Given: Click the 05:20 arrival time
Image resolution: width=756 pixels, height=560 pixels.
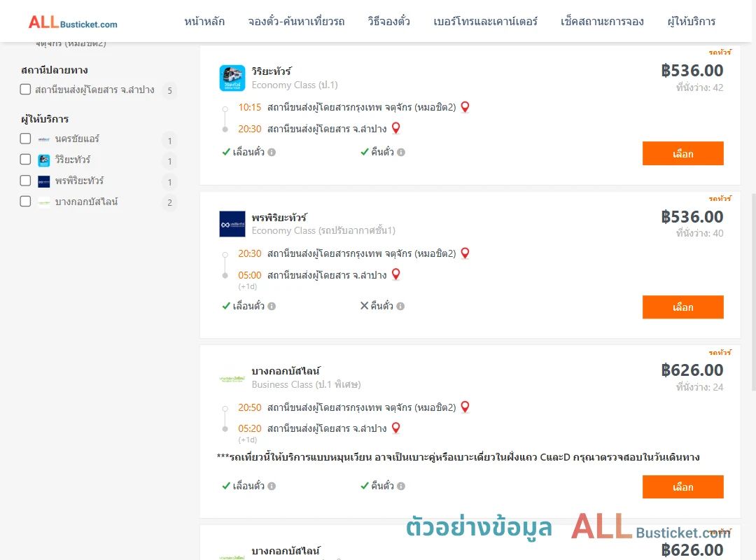Looking at the screenshot, I should tap(250, 428).
